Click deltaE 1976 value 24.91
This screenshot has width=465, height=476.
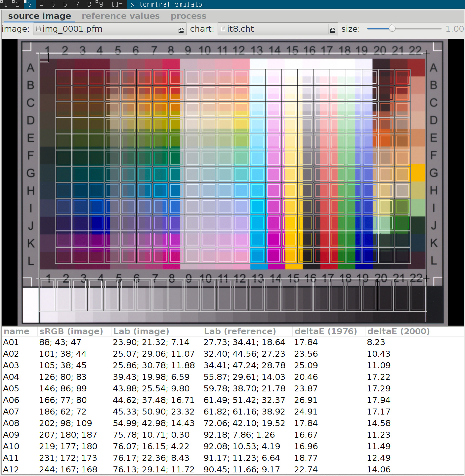306,412
